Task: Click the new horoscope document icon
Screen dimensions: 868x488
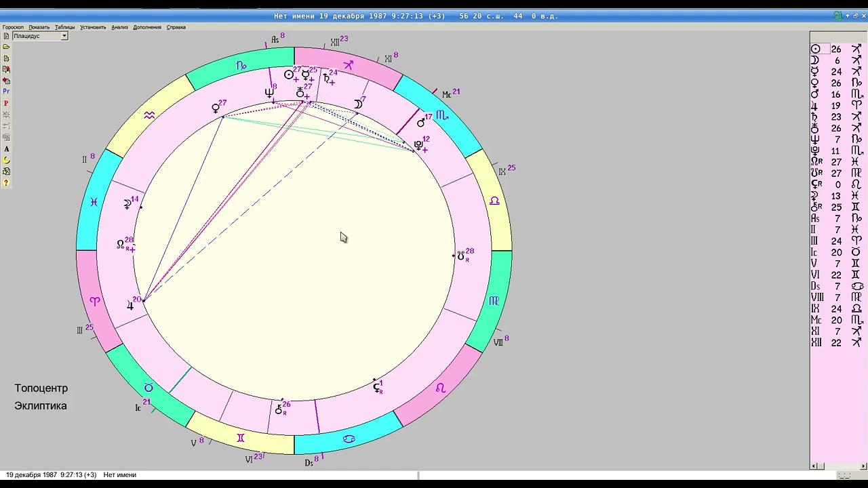Action: click(x=6, y=36)
